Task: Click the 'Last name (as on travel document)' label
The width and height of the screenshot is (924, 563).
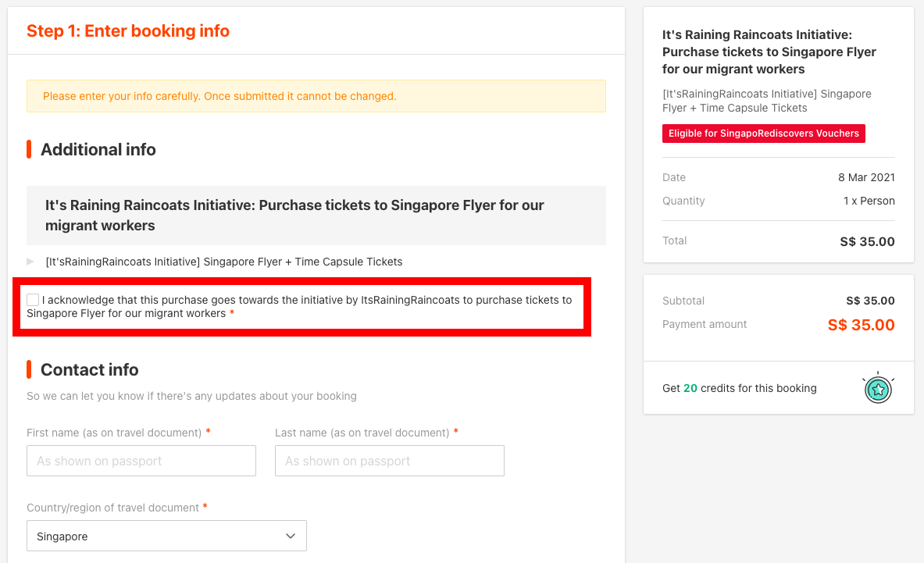Action: [362, 433]
